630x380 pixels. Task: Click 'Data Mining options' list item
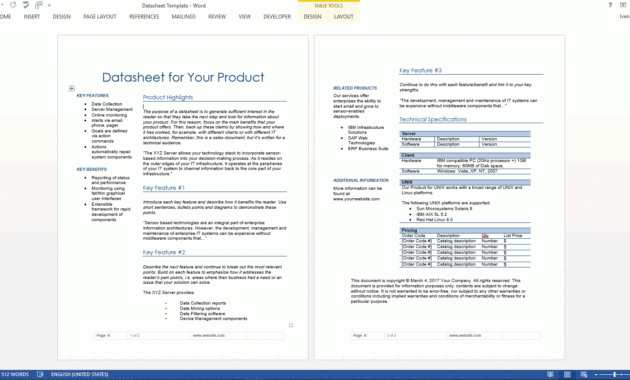tap(200, 308)
